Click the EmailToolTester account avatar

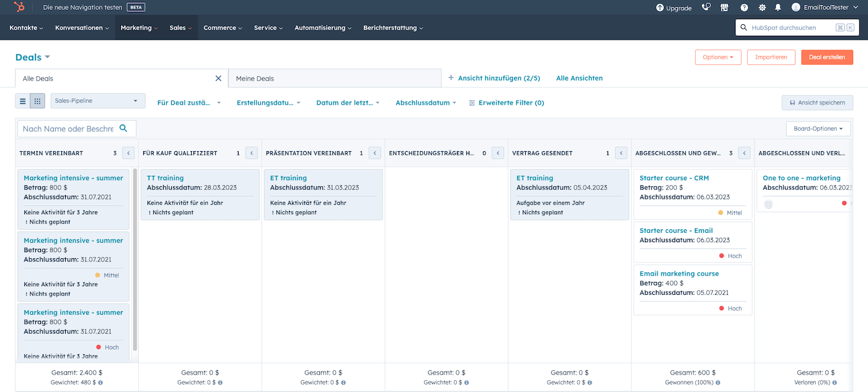[796, 7]
